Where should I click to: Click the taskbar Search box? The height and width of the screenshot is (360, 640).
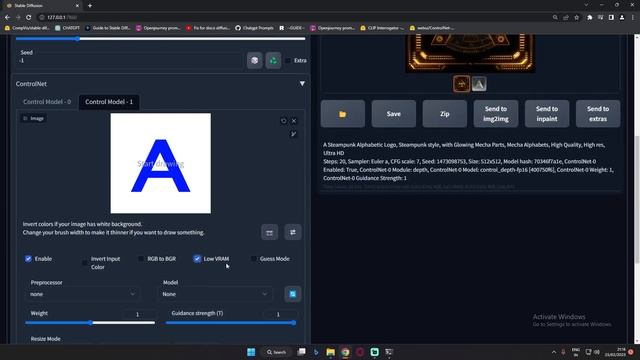(276, 352)
